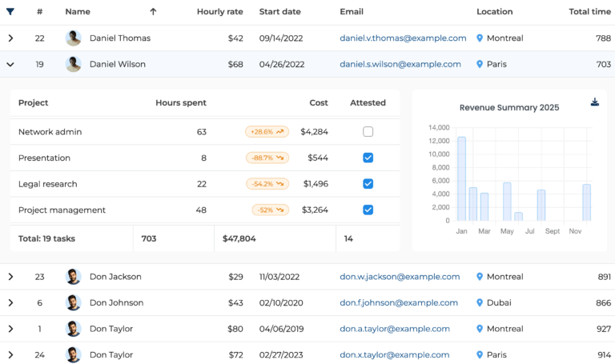Click Don Jackson's avatar picture
615x364 pixels.
click(74, 277)
